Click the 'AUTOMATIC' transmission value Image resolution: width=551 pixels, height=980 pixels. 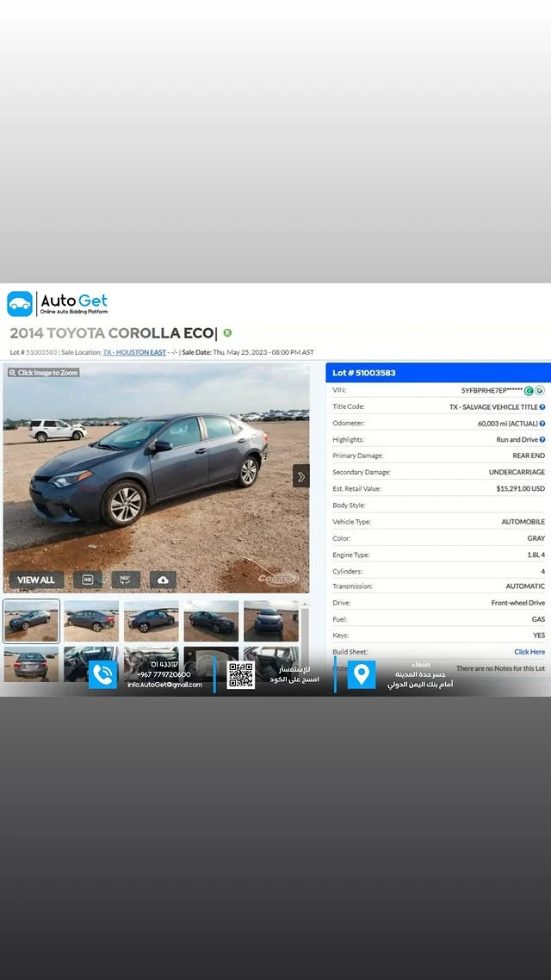coord(525,586)
